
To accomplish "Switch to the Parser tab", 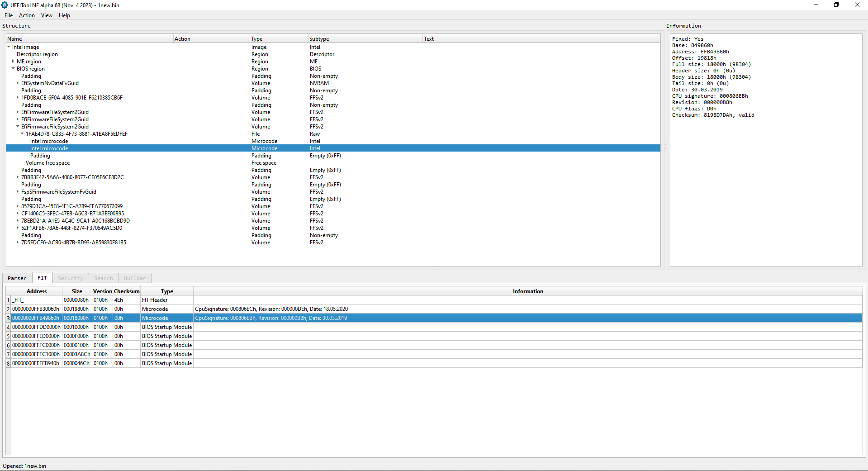I will [x=17, y=278].
